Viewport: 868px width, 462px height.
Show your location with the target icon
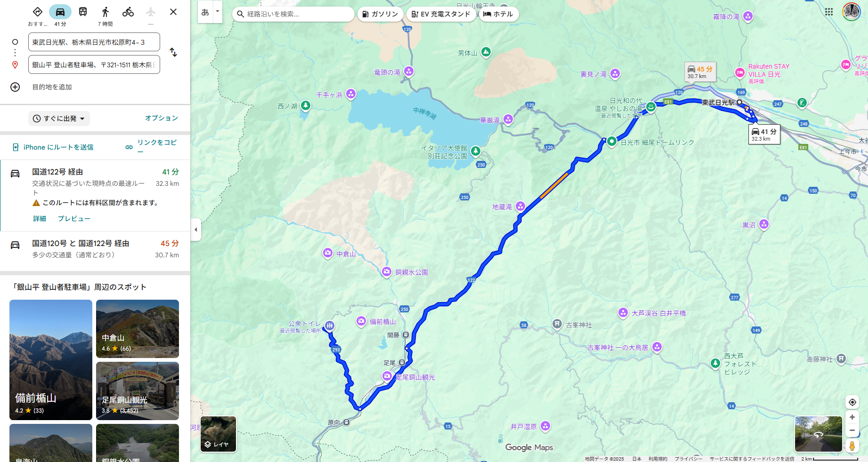[852, 402]
